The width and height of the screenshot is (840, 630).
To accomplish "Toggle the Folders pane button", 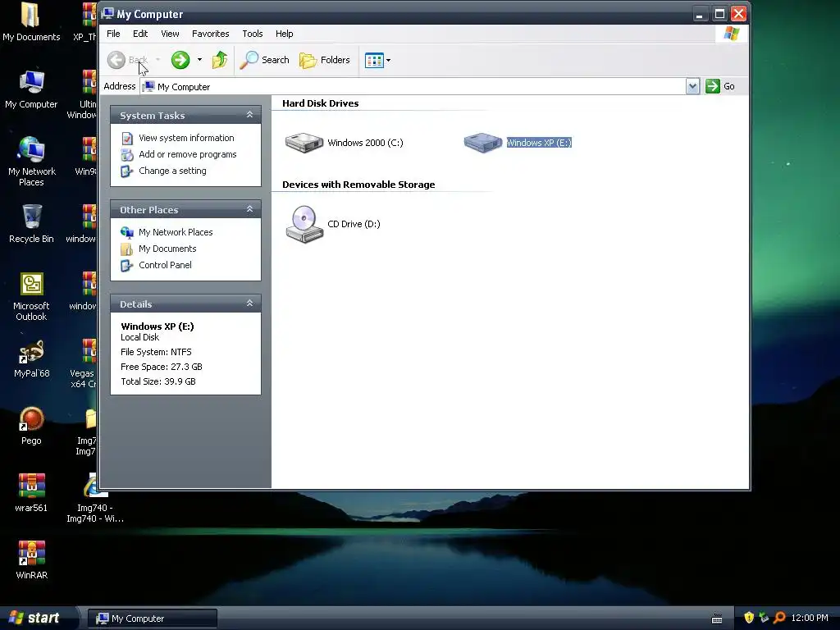I will click(x=325, y=60).
